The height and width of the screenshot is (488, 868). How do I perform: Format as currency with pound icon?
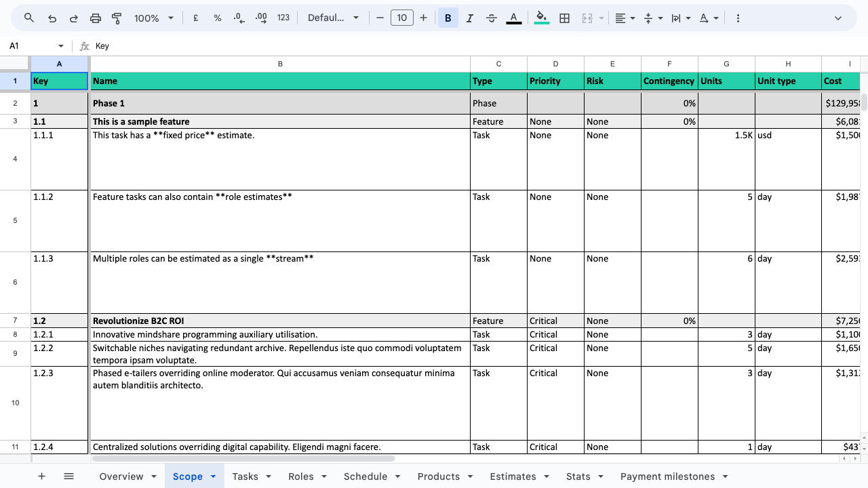point(196,18)
